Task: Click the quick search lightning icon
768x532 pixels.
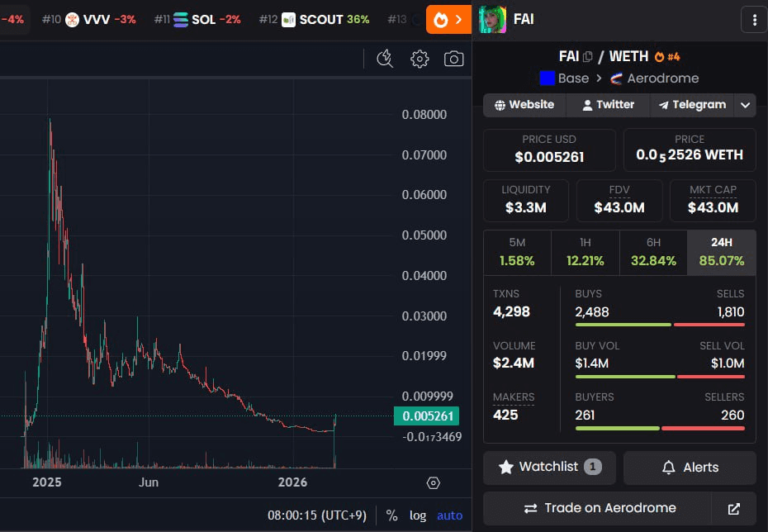Action: [385, 59]
